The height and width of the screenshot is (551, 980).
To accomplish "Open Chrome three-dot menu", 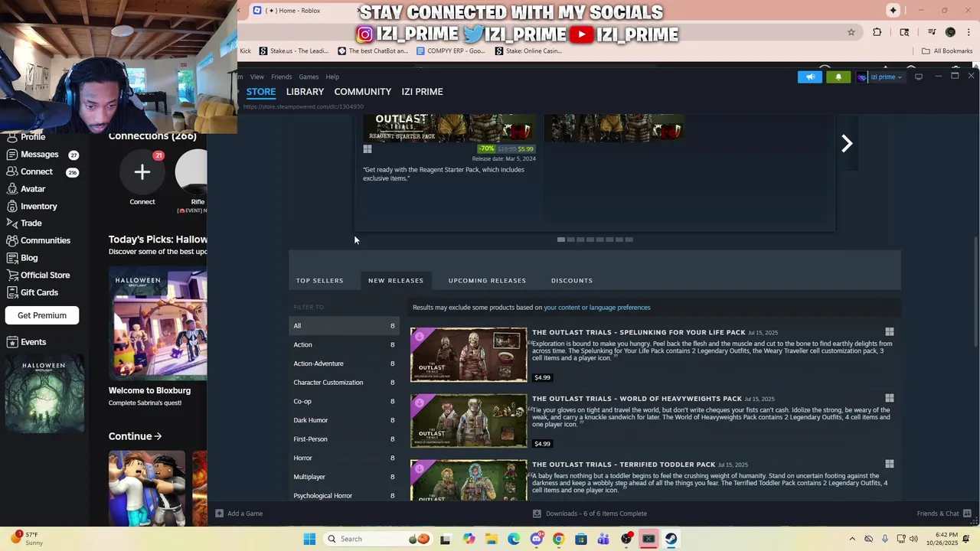I will (x=969, y=32).
